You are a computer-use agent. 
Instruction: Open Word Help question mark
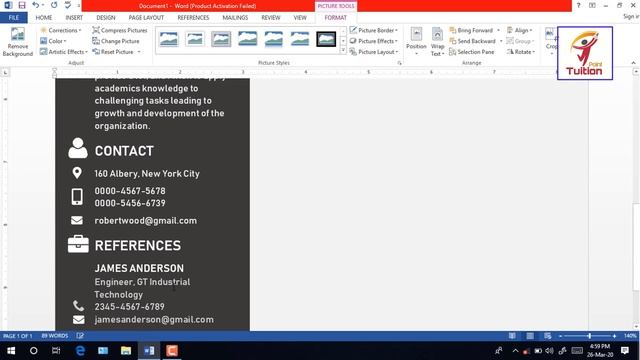(x=578, y=5)
